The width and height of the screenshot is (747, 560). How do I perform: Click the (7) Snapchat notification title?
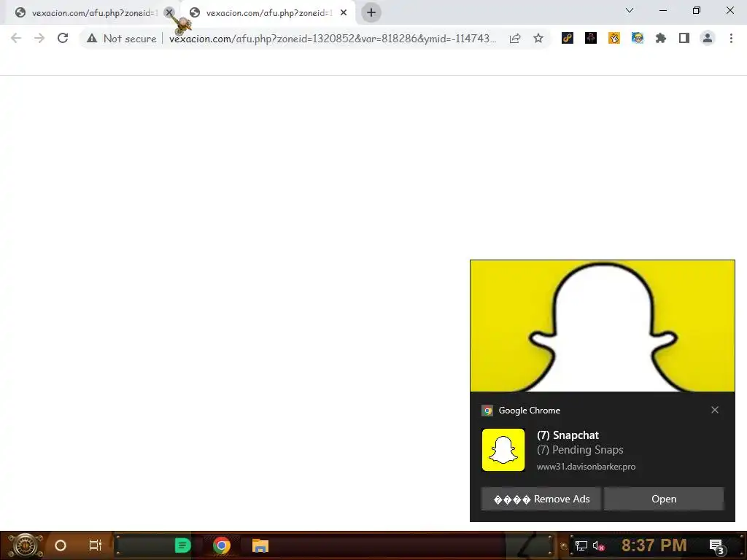568,435
